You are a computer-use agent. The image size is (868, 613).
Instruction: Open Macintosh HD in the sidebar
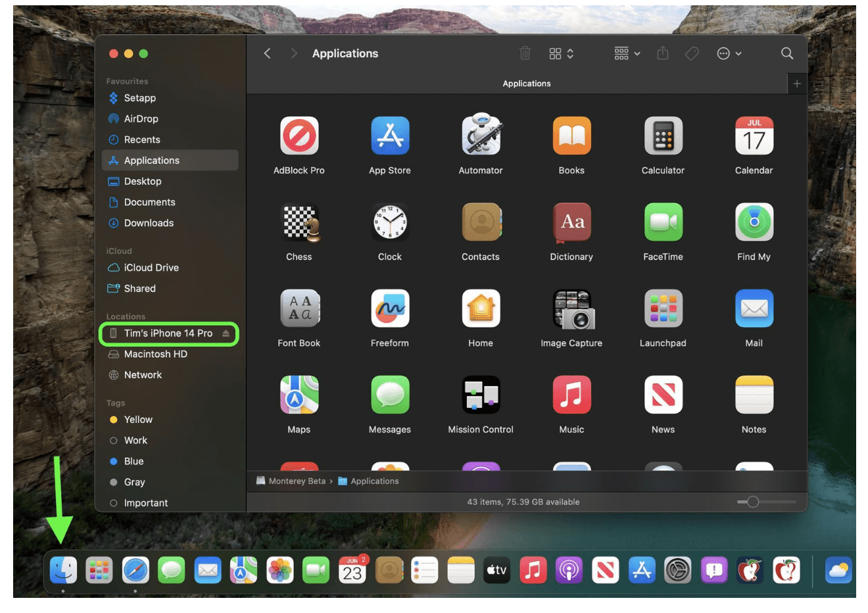[x=170, y=354]
